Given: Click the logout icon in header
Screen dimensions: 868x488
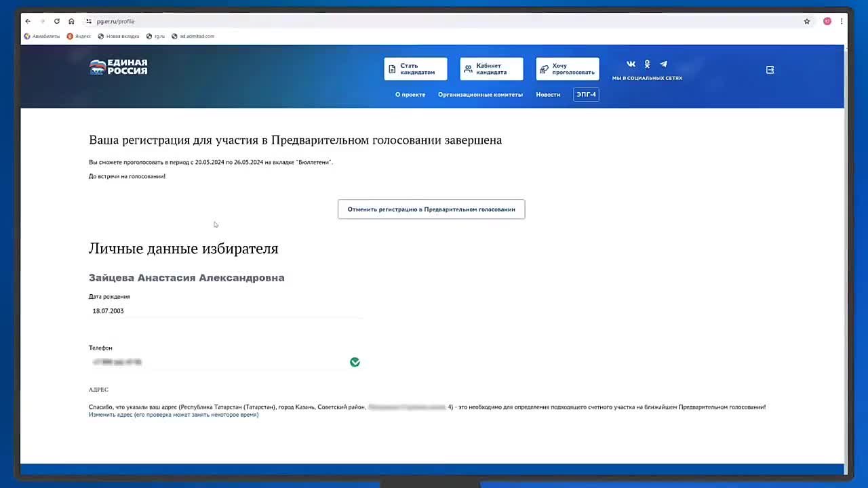Looking at the screenshot, I should (x=770, y=70).
